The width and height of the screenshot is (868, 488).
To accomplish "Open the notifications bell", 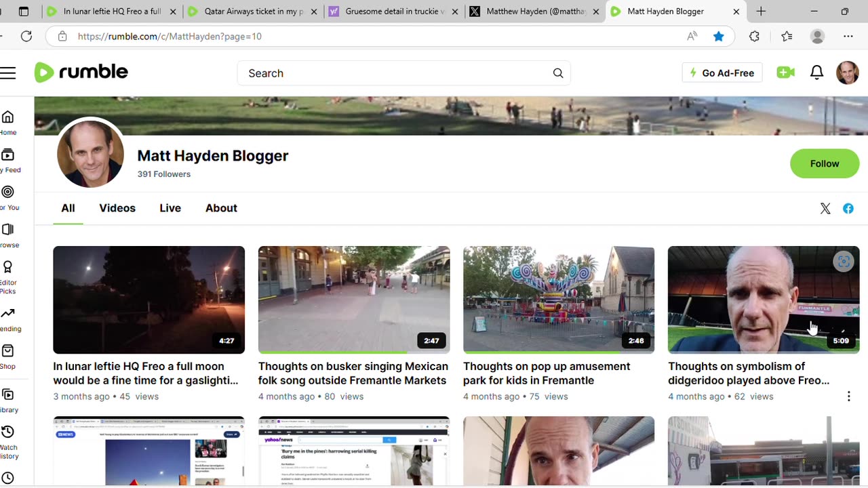I will 817,73.
